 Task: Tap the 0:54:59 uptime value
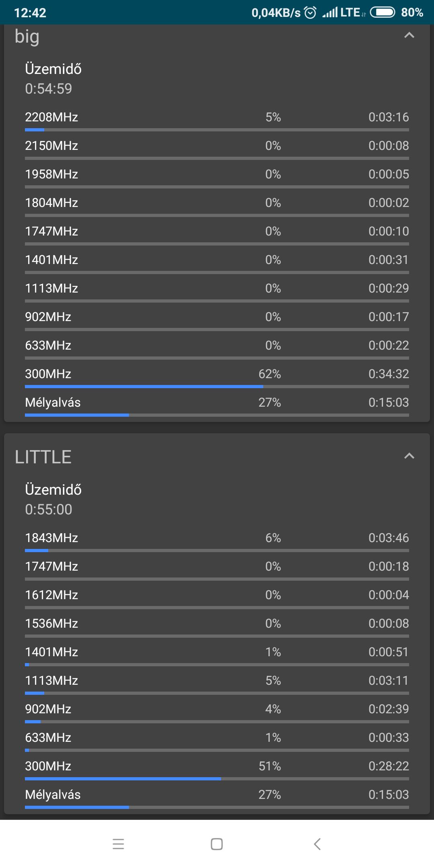click(x=49, y=89)
